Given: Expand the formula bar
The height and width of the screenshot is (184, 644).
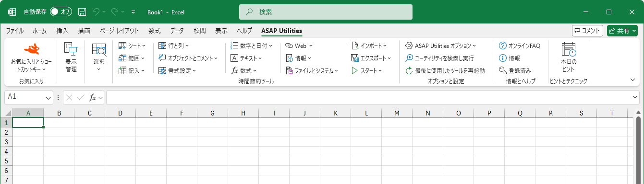Looking at the screenshot, I should pos(635,97).
